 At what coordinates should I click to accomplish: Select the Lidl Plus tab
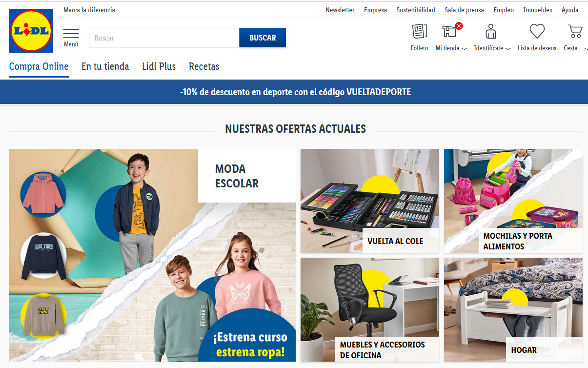point(159,66)
